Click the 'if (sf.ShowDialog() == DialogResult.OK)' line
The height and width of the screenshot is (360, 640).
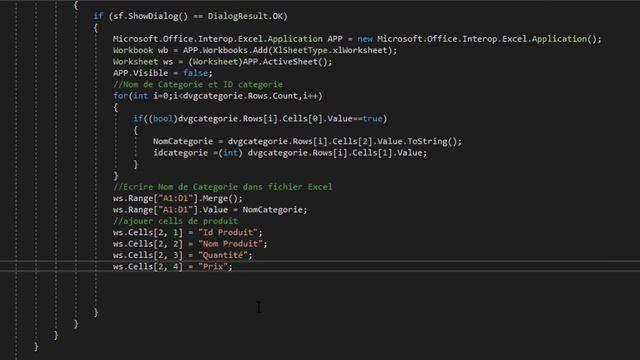(x=190, y=16)
